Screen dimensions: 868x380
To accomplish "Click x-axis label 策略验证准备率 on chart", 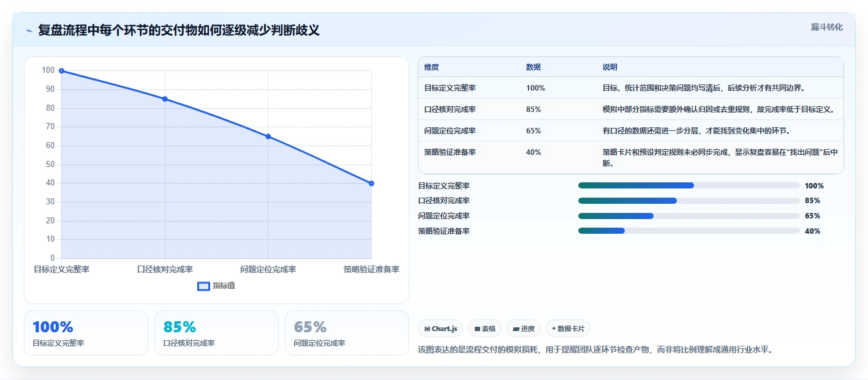I will pos(371,270).
